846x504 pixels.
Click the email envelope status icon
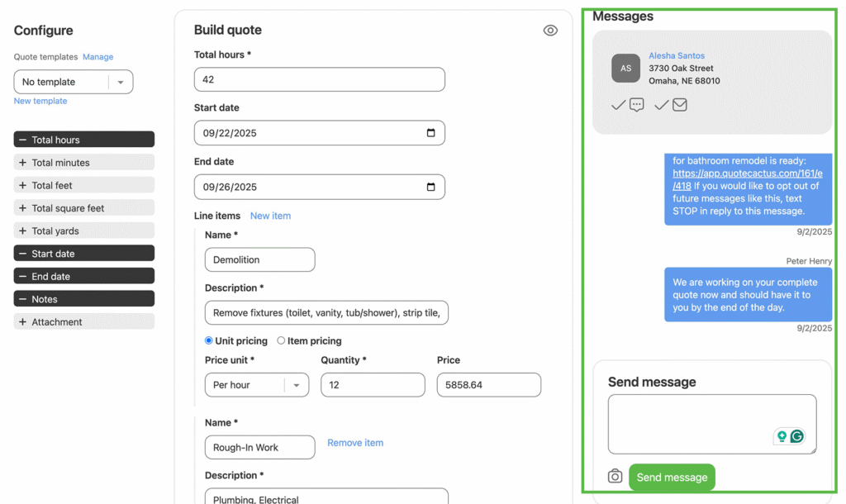tap(680, 105)
